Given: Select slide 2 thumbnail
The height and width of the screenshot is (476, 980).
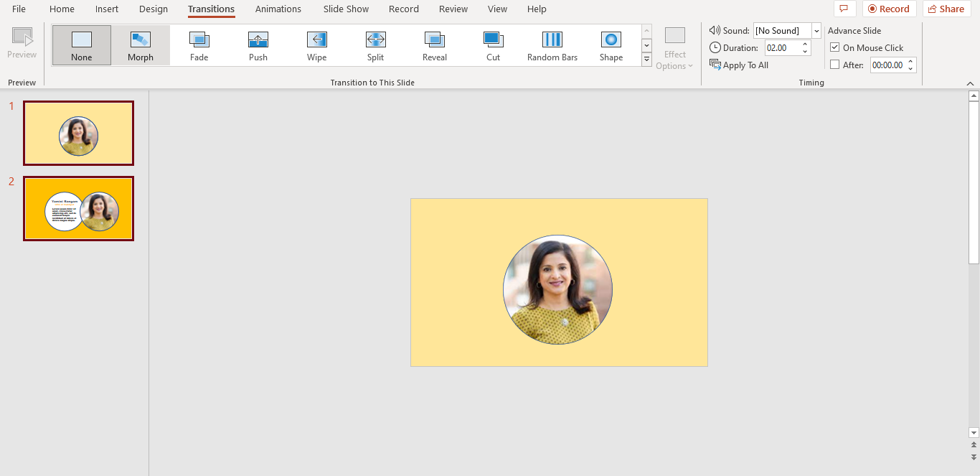Looking at the screenshot, I should pyautogui.click(x=78, y=208).
